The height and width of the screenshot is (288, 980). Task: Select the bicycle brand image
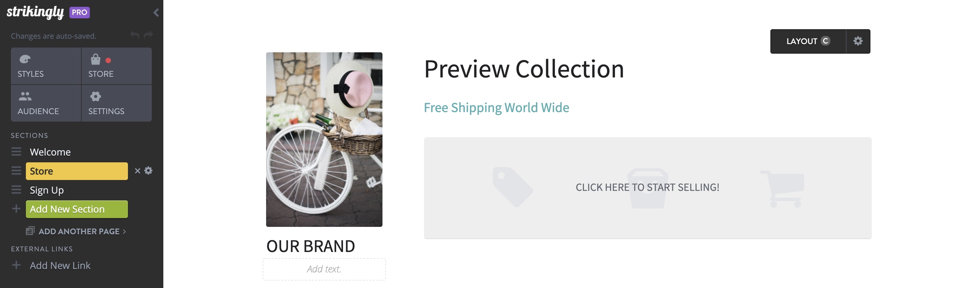click(324, 139)
